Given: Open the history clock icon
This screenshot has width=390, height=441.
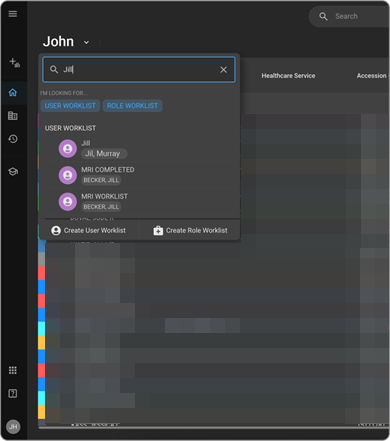Looking at the screenshot, I should (13, 139).
